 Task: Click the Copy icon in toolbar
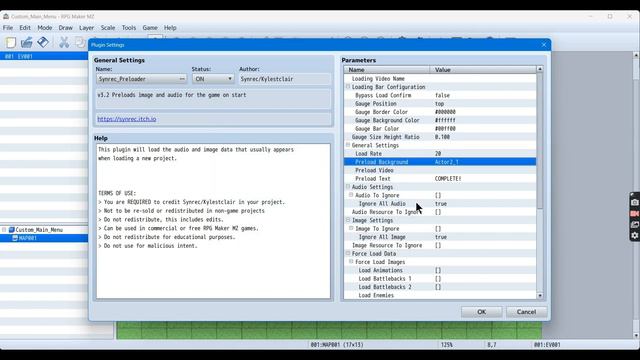tap(80, 42)
